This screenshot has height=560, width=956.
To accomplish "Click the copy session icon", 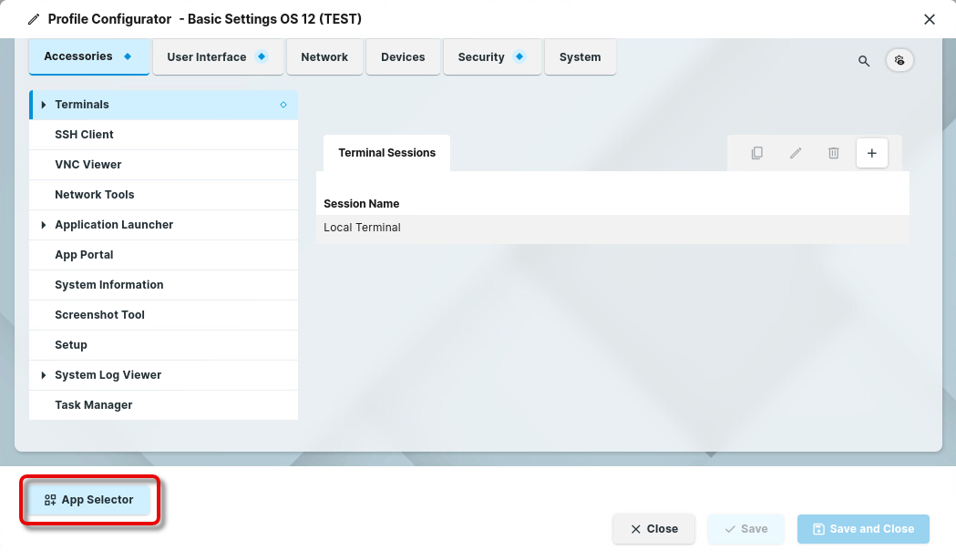I will pyautogui.click(x=756, y=153).
